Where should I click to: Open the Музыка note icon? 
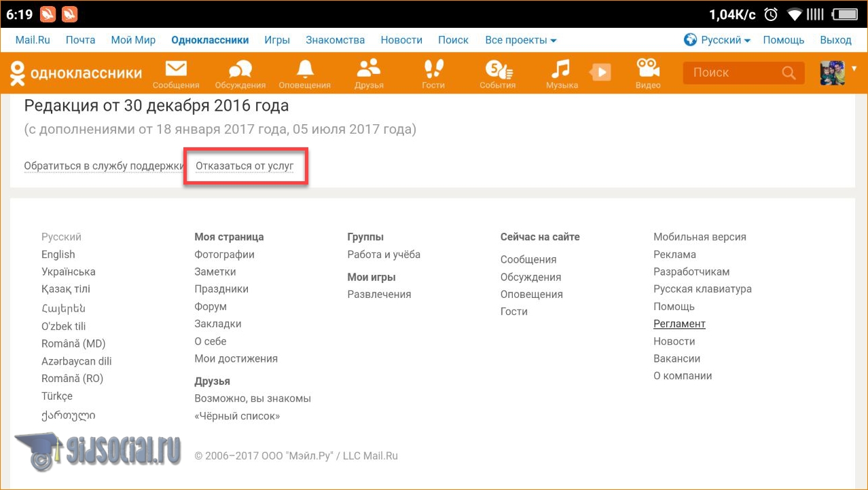[x=561, y=69]
